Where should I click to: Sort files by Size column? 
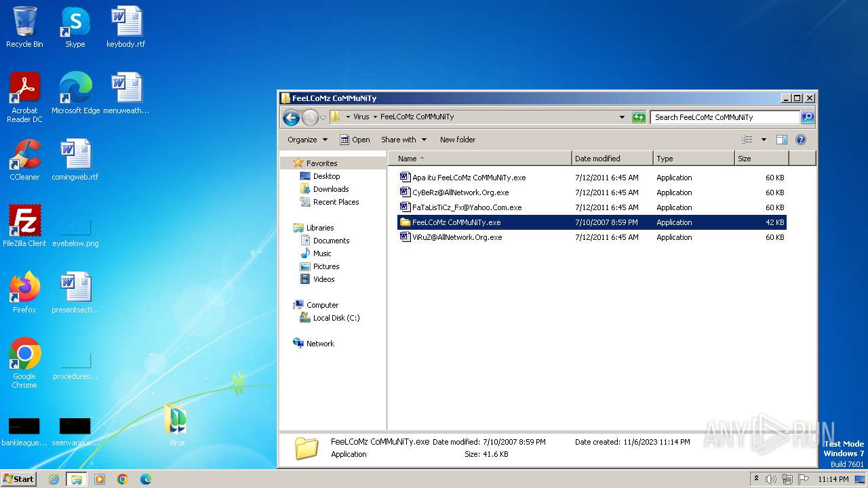762,159
